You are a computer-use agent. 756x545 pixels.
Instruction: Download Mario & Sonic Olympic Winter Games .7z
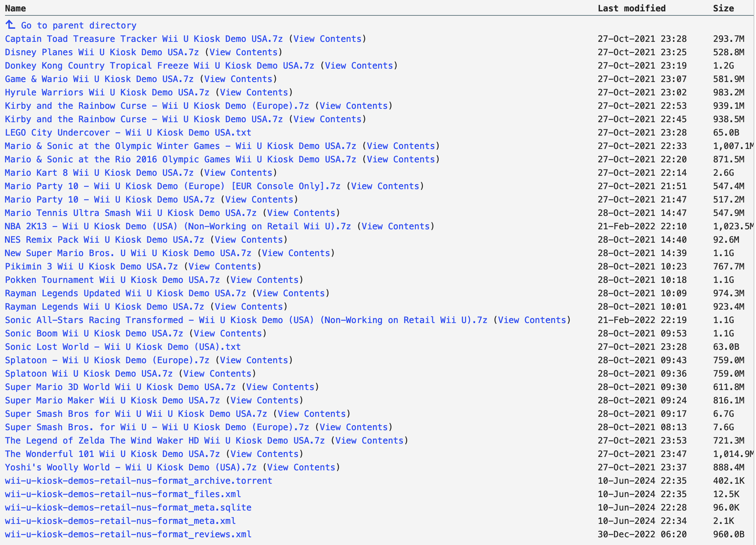180,146
